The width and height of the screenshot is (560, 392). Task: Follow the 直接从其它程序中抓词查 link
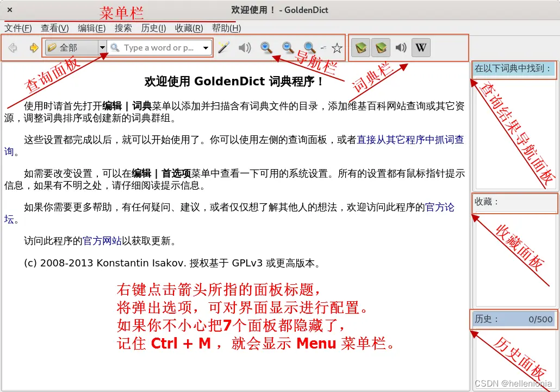410,140
